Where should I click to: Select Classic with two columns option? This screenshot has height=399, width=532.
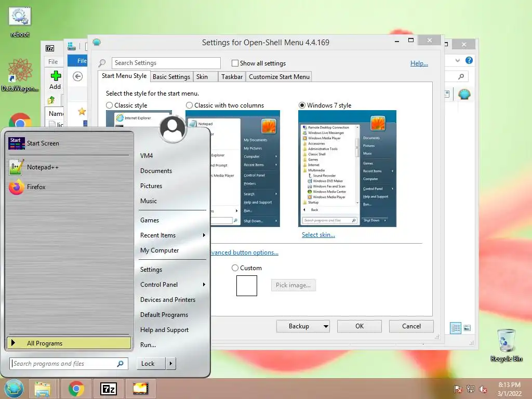pos(189,105)
